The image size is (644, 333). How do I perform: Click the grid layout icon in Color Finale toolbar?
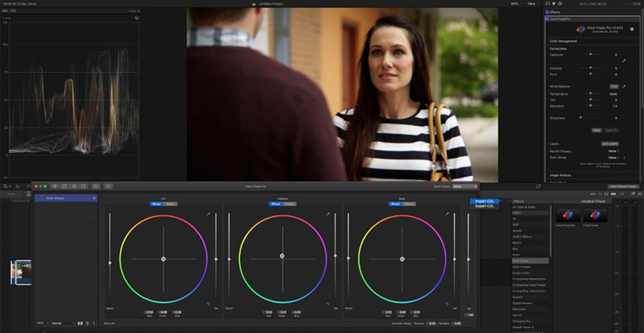[108, 186]
